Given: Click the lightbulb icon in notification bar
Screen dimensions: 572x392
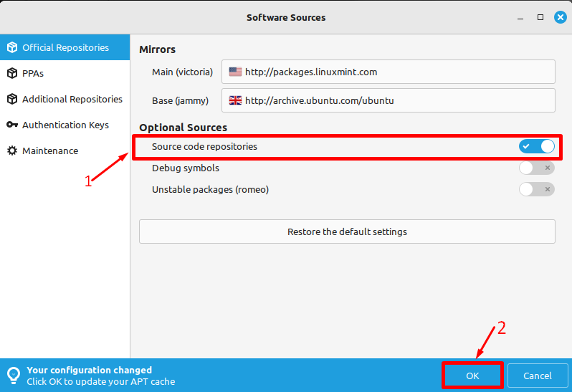Looking at the screenshot, I should (13, 376).
